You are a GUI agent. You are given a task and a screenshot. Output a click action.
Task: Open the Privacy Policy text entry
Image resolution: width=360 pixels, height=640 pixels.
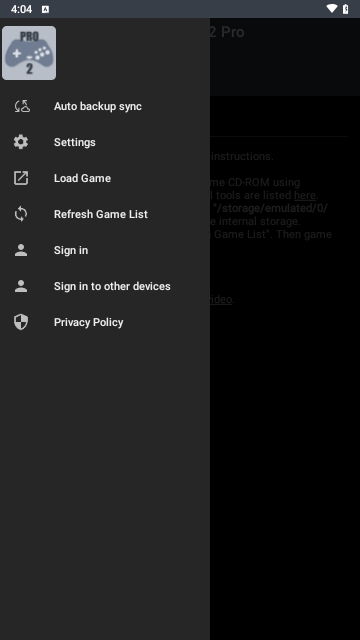pos(89,322)
